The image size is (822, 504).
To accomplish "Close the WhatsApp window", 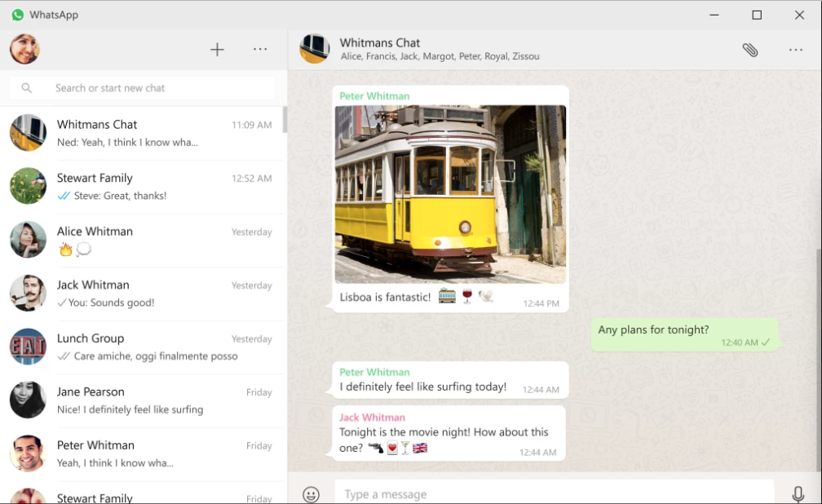I will [799, 15].
